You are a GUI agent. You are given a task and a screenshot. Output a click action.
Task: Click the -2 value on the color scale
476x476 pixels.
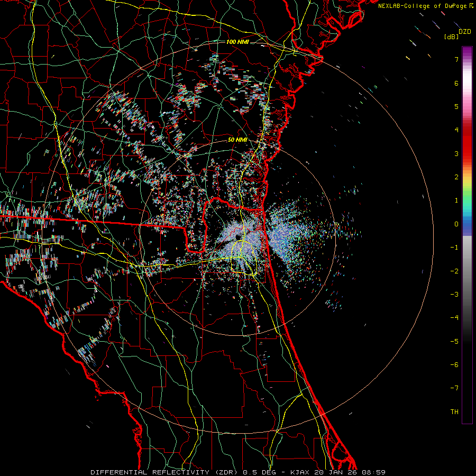[x=454, y=271]
